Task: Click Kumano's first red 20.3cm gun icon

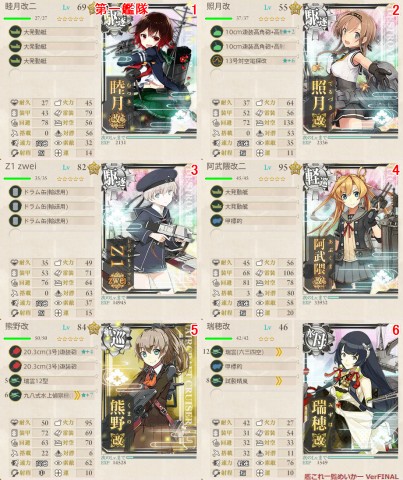Action: 15,352
